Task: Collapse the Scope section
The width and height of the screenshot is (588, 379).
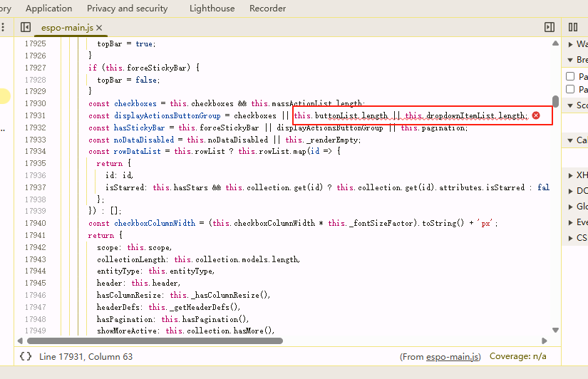Action: click(571, 105)
